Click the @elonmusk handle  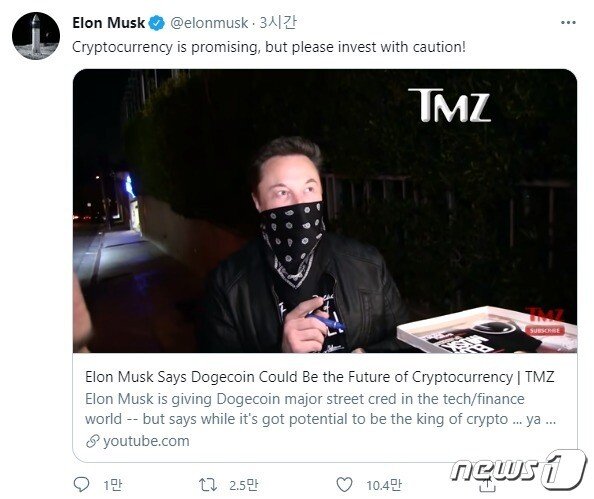point(209,23)
